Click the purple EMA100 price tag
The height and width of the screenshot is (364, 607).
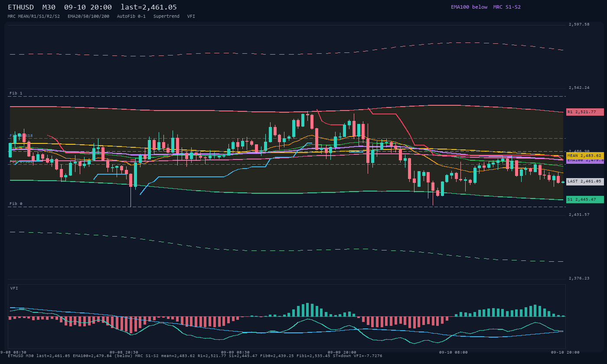click(585, 161)
